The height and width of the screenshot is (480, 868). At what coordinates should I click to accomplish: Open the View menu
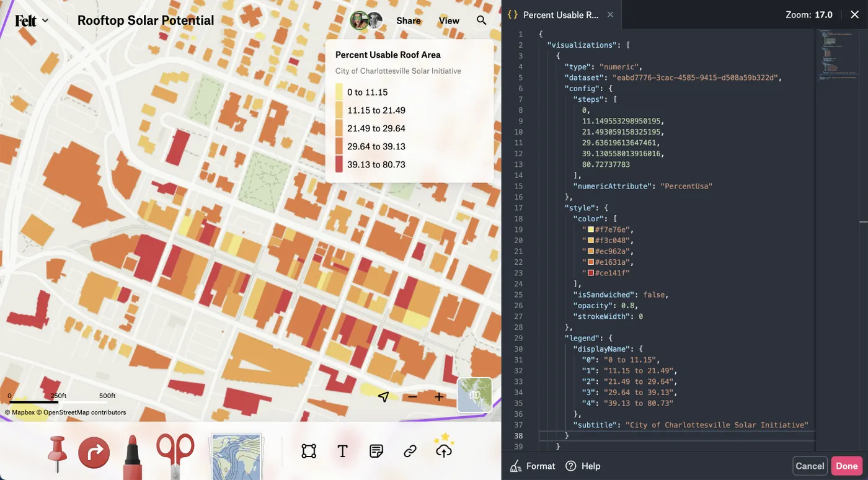click(449, 20)
